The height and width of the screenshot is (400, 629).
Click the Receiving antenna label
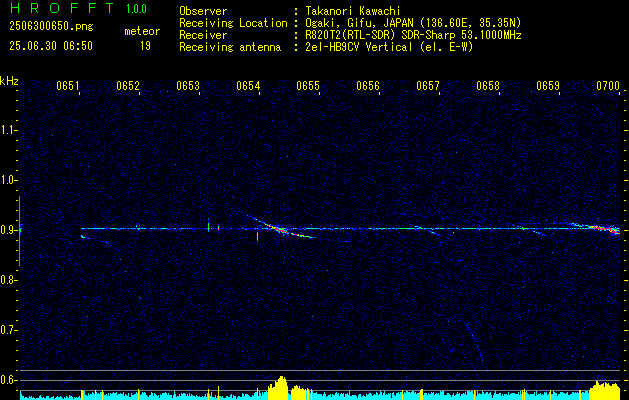(x=230, y=47)
